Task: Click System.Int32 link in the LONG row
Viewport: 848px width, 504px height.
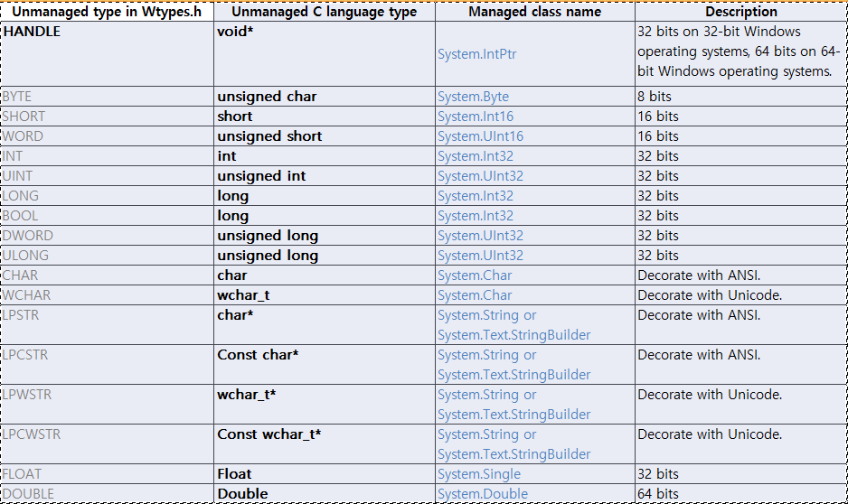Action: coord(476,196)
